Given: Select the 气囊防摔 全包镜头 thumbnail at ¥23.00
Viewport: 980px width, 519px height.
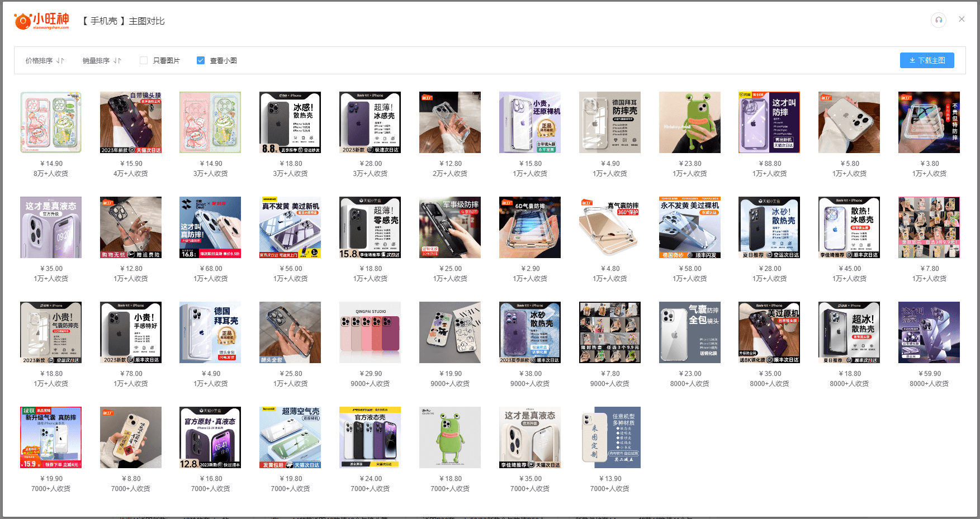Looking at the screenshot, I should point(690,332).
